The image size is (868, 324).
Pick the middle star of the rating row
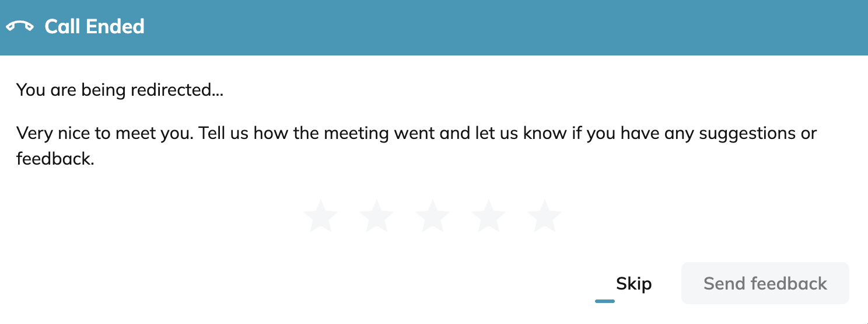(433, 215)
